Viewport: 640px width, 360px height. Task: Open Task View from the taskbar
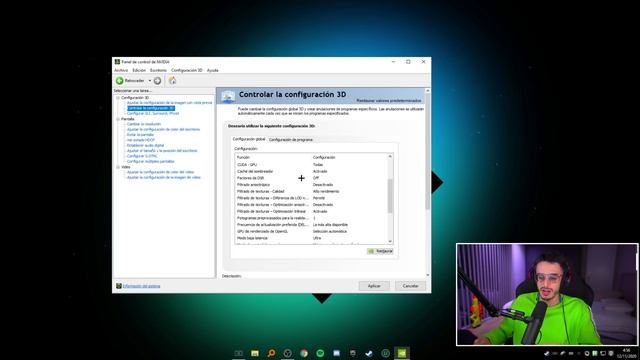(x=239, y=353)
